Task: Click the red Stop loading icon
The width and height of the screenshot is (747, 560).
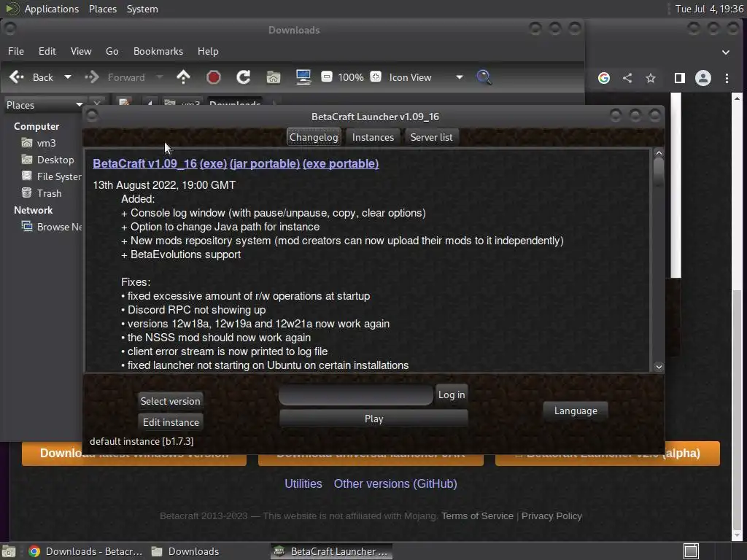Action: tap(214, 77)
